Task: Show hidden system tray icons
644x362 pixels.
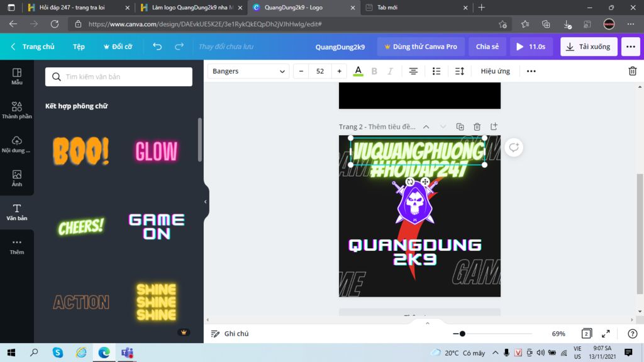Action: (496, 353)
